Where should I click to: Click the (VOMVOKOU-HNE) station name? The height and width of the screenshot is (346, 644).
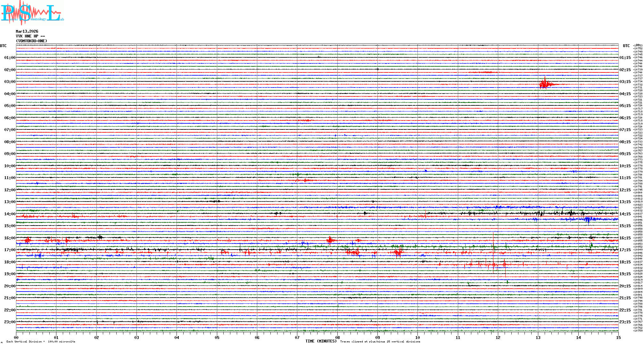coord(31,41)
